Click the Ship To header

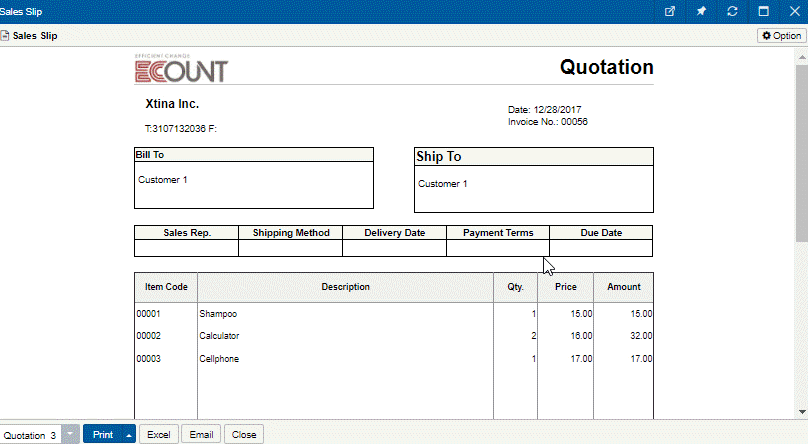[534, 157]
